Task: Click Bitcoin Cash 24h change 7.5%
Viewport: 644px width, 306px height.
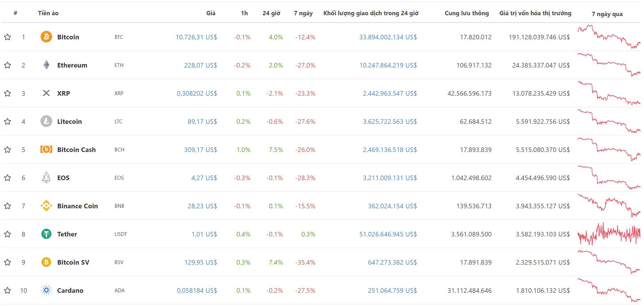Action: [276, 150]
